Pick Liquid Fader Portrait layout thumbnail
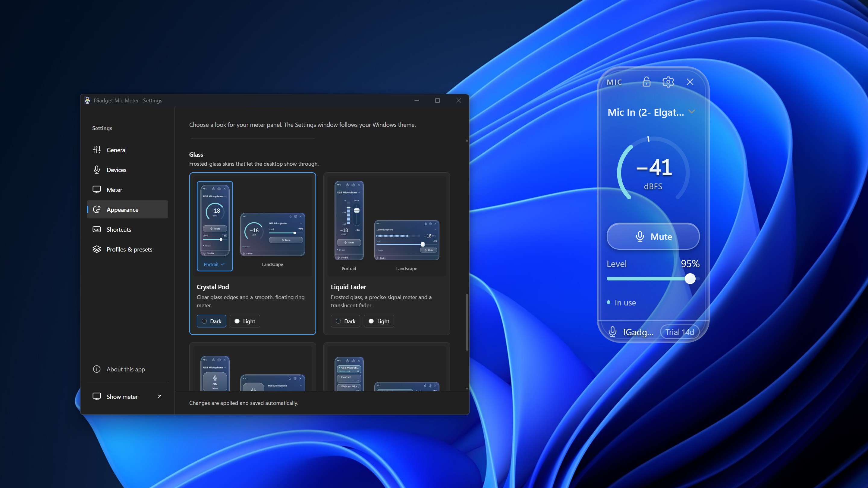This screenshot has height=488, width=868. click(x=349, y=226)
